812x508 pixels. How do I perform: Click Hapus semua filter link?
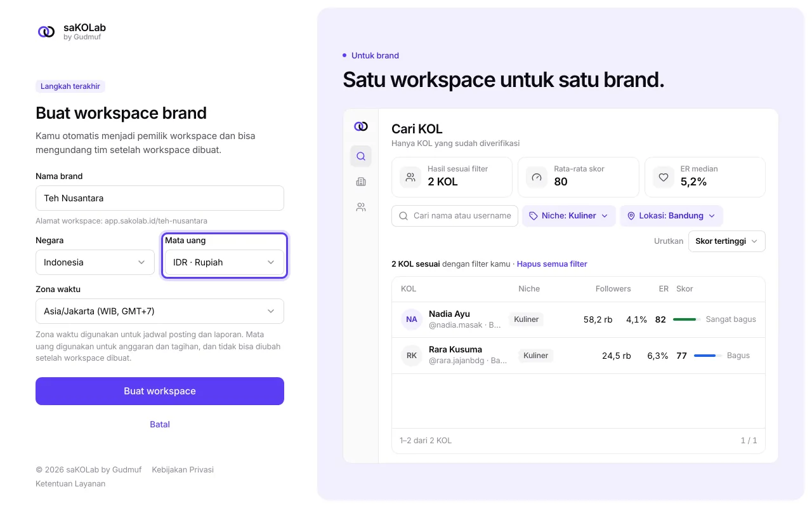point(552,264)
